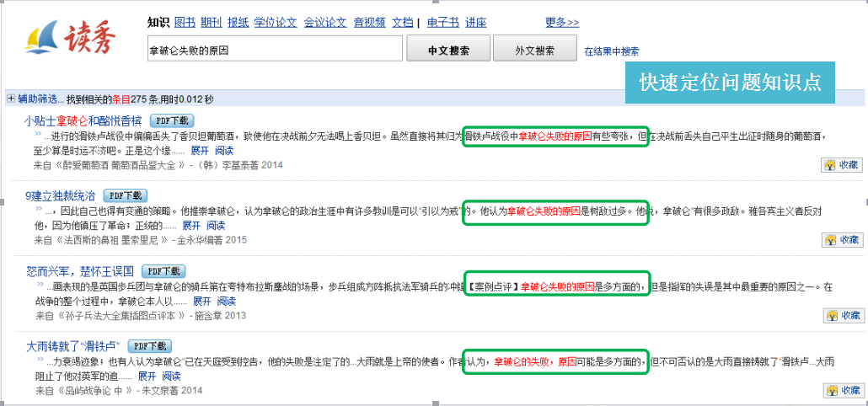
Task: Download PDF for 怒而兴军，楚怀王误国
Action: coord(163,271)
